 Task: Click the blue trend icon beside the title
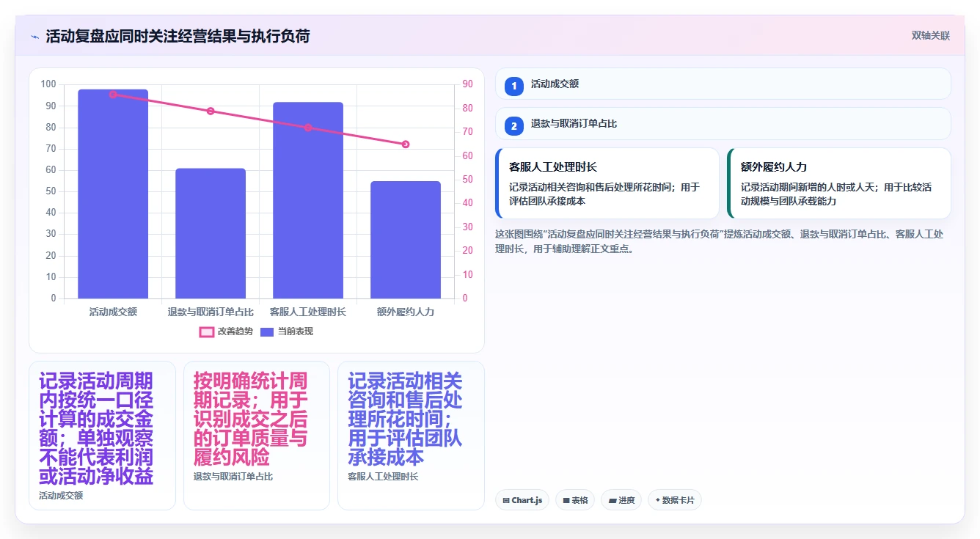(34, 36)
